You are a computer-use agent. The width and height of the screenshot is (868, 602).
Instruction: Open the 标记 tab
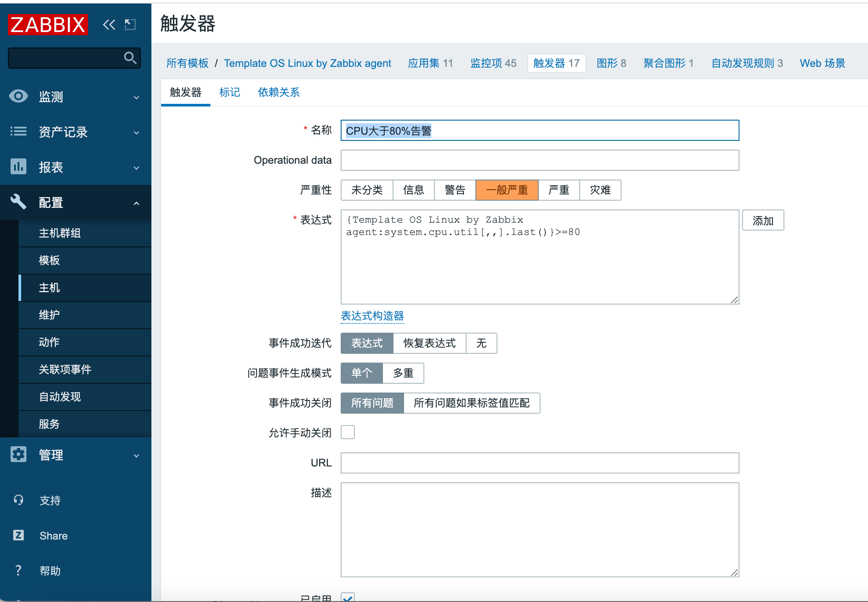click(229, 92)
